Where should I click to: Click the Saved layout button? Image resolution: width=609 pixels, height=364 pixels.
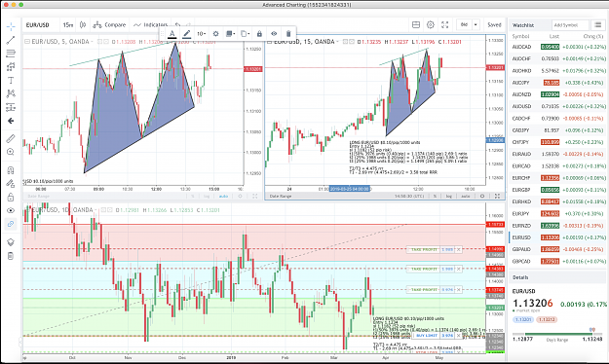pos(494,25)
